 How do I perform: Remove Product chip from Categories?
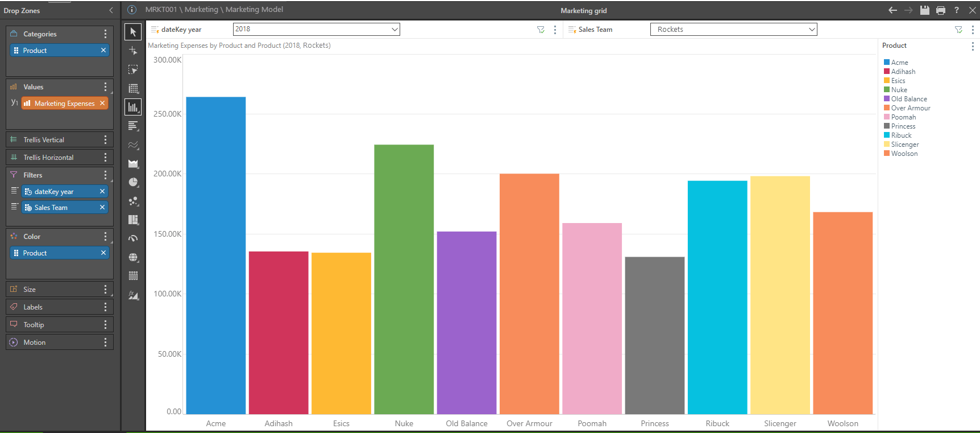pyautogui.click(x=103, y=50)
